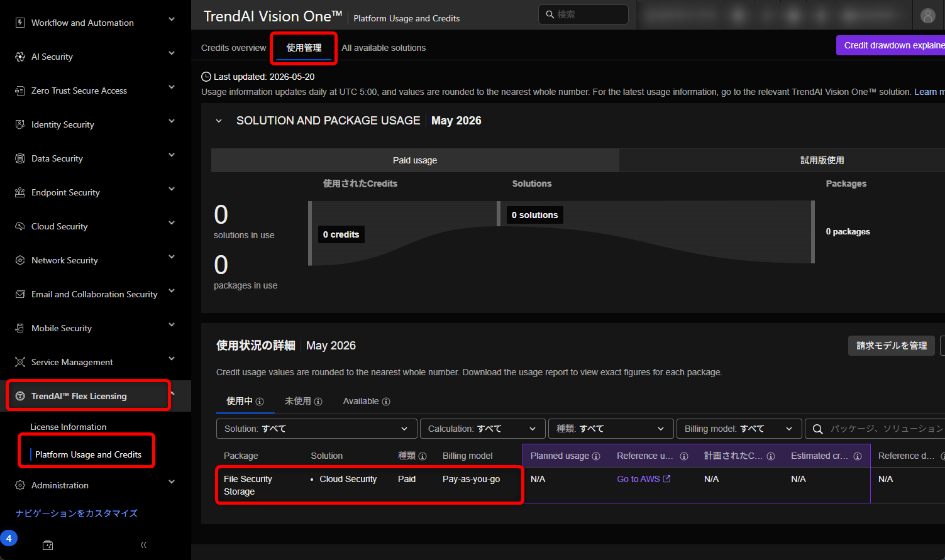Open the user account avatar icon
The image size is (945, 560).
point(928,16)
